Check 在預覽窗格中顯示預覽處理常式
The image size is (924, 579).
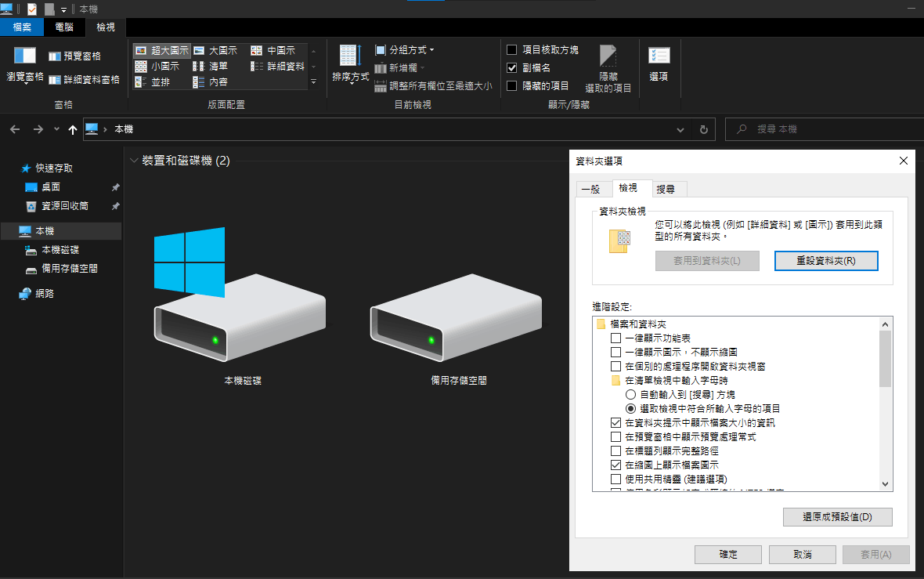615,437
